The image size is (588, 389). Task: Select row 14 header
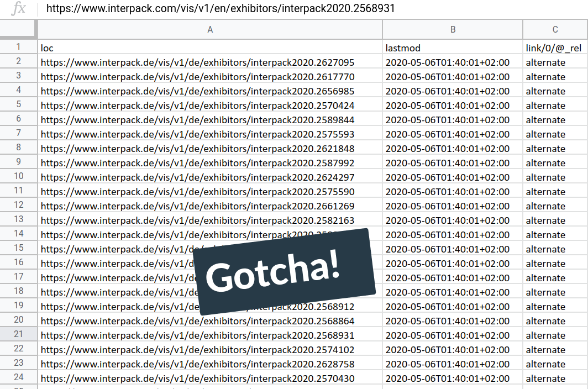tap(18, 233)
